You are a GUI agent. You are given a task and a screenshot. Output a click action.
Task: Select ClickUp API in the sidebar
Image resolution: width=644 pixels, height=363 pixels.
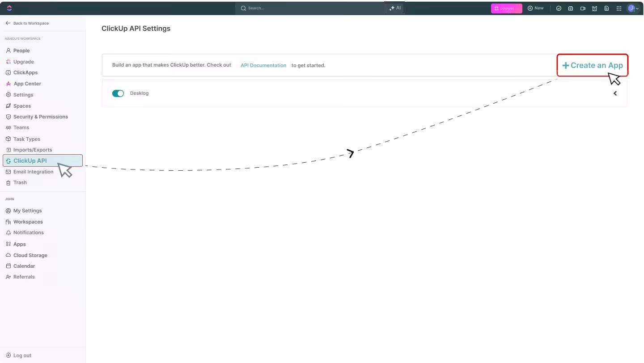(30, 160)
